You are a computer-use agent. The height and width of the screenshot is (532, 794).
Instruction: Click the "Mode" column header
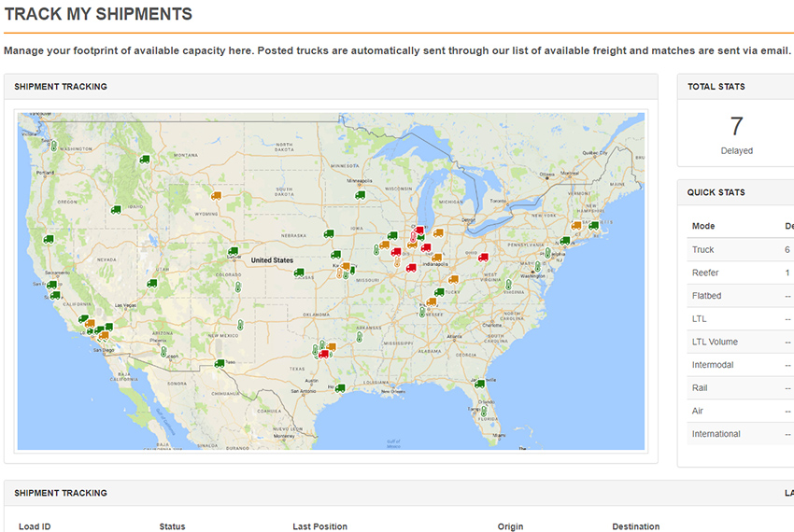click(703, 226)
